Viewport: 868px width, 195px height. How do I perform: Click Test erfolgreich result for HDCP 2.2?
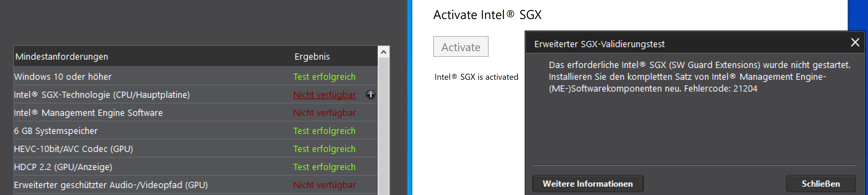pos(324,167)
